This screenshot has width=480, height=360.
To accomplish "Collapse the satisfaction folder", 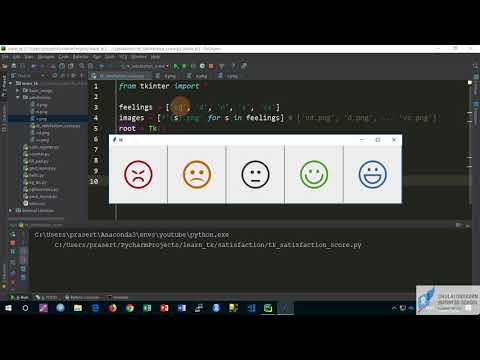I will pos(18,97).
